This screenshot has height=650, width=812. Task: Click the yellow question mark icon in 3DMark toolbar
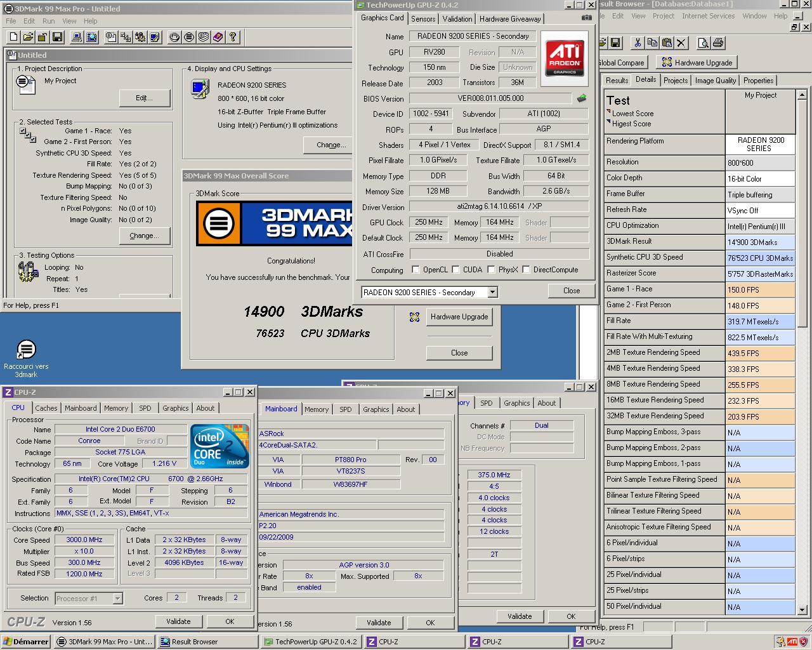click(233, 37)
